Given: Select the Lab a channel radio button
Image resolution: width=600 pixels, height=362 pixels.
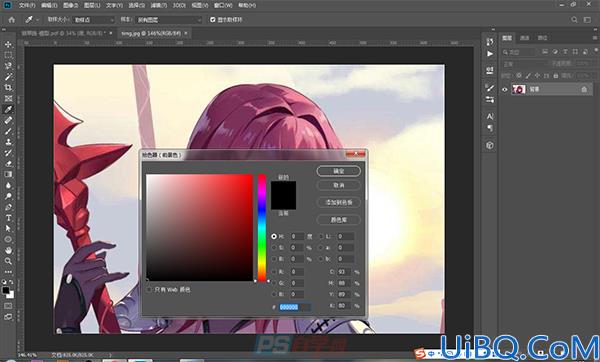Looking at the screenshot, I should (x=321, y=248).
